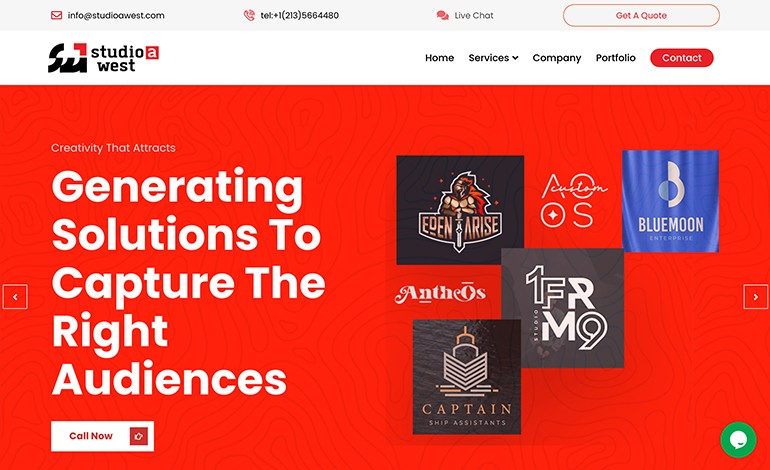This screenshot has width=770, height=470.
Task: Select the Eden Arise logo thumbnail
Action: [x=460, y=210]
